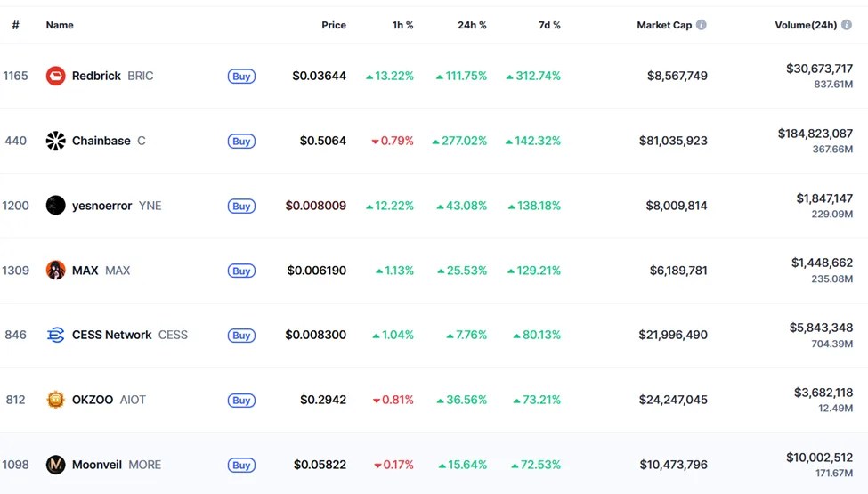Click the OKZOO golden coin icon
This screenshot has width=868, height=494.
click(55, 400)
